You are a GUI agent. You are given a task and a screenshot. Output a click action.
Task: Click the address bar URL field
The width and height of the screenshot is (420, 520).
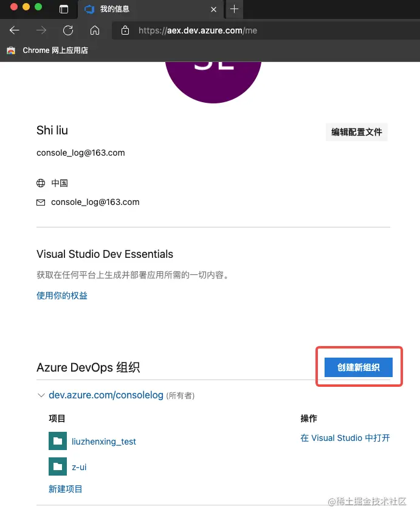[x=265, y=30]
